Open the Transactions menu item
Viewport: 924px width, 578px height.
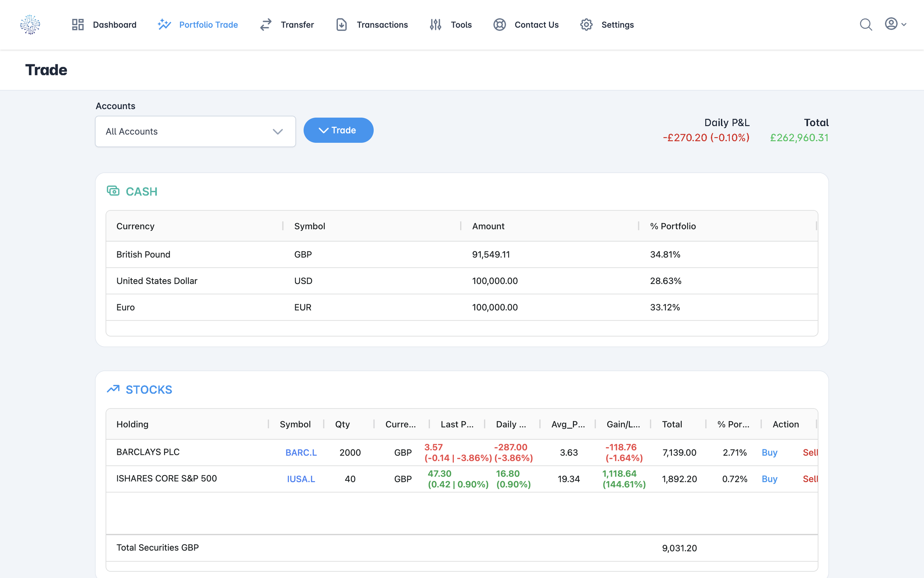coord(382,25)
